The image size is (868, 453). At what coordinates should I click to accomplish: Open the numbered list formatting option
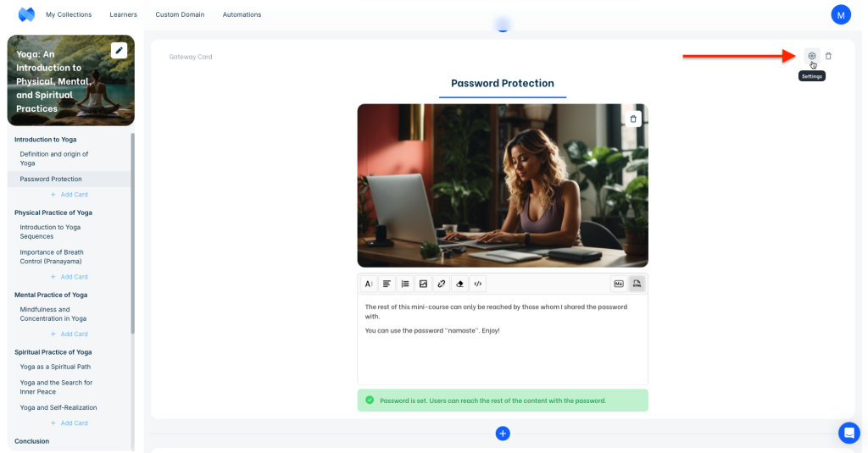(404, 284)
